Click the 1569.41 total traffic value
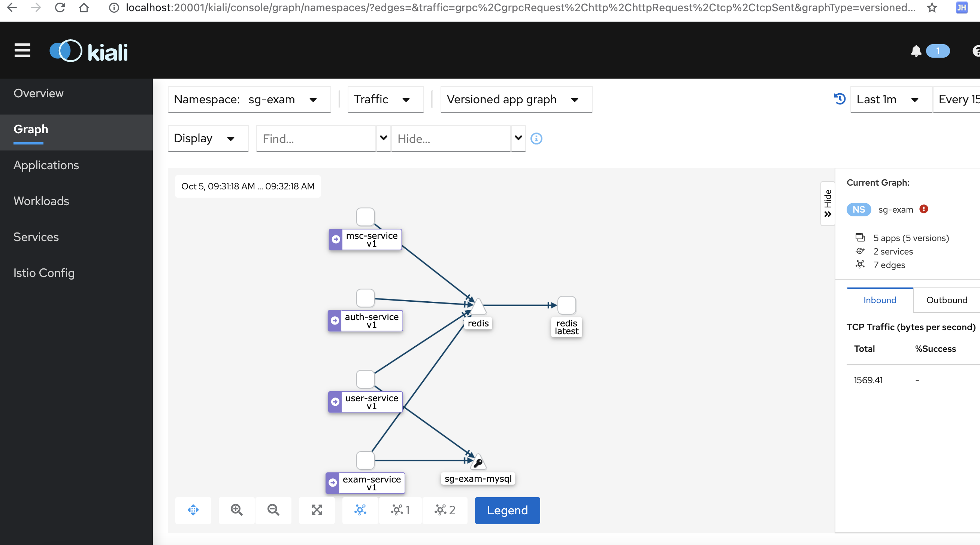Screen dimensions: 980x545 tap(868, 380)
